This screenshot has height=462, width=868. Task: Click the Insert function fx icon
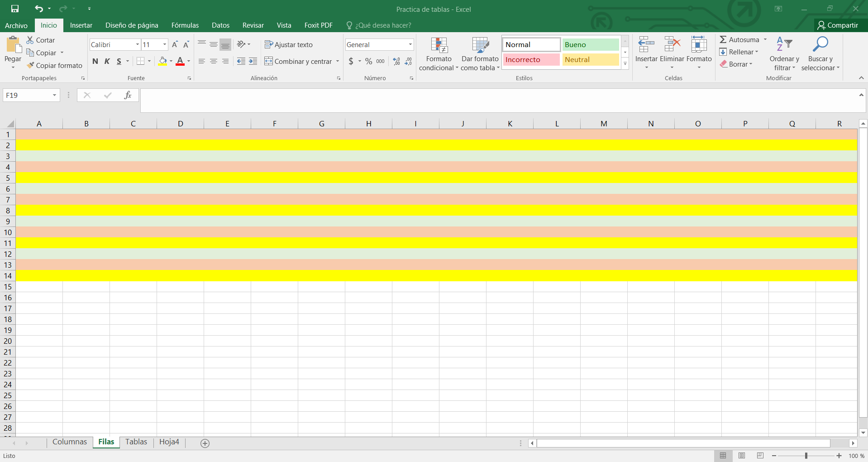click(128, 95)
